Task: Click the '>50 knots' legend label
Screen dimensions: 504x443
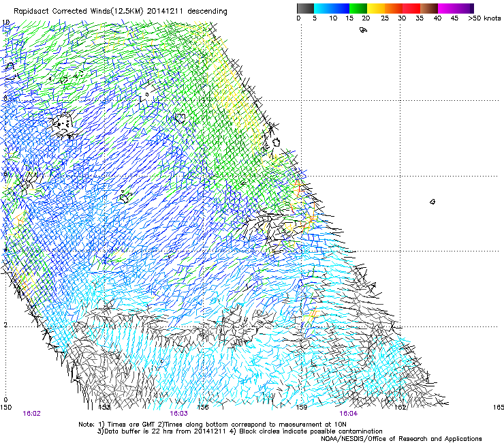Action: click(484, 18)
